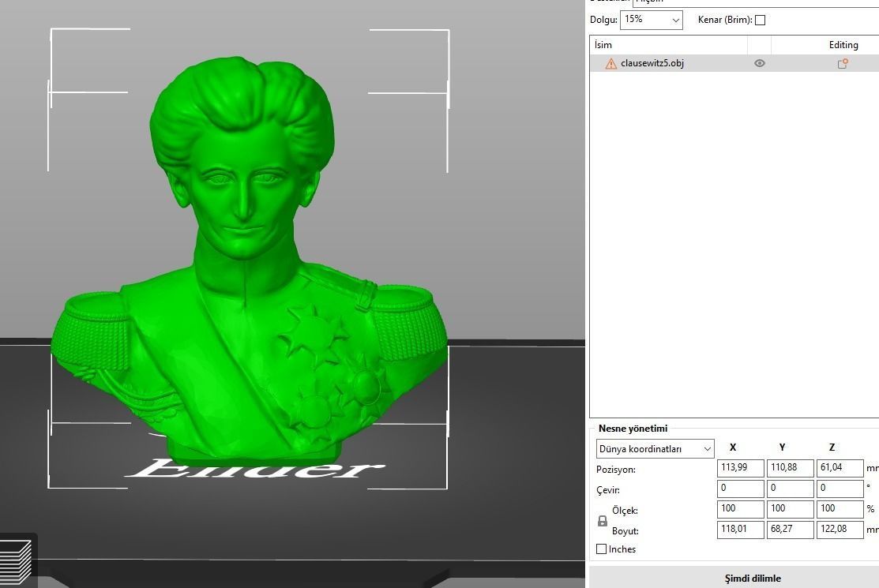Screen dimensions: 879x588
Task: Click the Ölçek X scale field
Action: (x=741, y=508)
